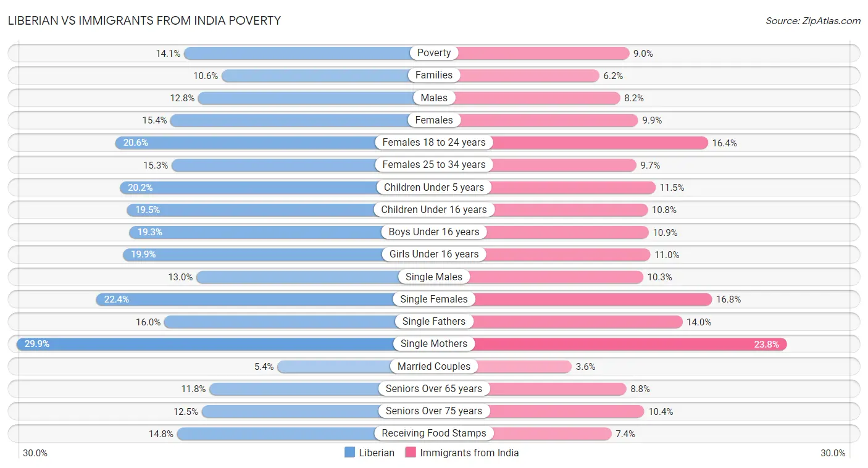The height and width of the screenshot is (468, 868).
Task: Click the Married Couples label pill
Action: pos(434,366)
